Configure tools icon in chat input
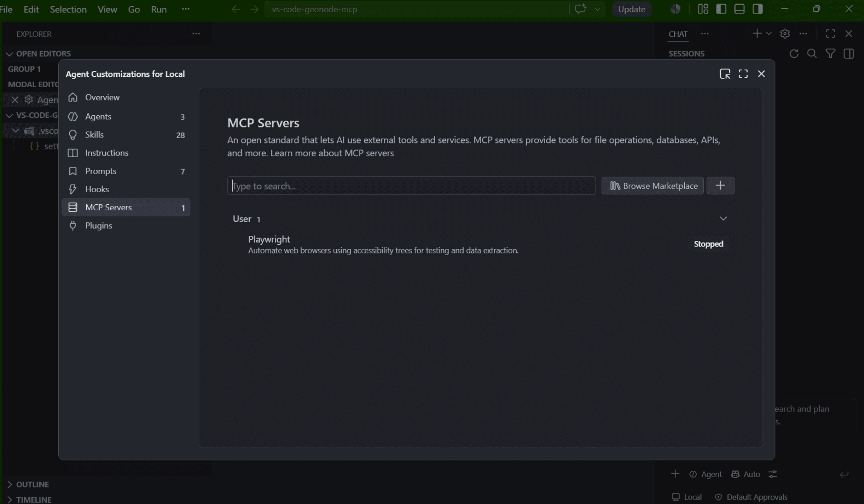Viewport: 864px width, 504px height. pyautogui.click(x=773, y=474)
